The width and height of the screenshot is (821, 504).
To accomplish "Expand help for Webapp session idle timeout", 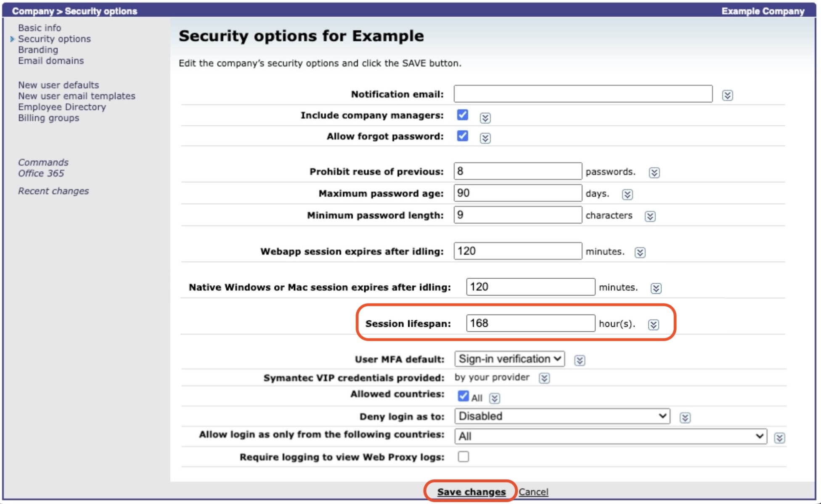I will click(640, 252).
